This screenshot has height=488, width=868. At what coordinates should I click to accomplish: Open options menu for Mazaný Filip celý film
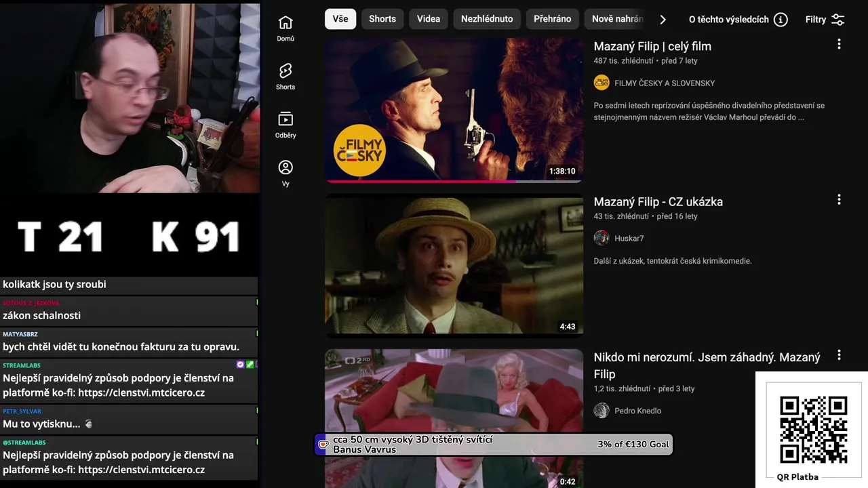coord(839,44)
